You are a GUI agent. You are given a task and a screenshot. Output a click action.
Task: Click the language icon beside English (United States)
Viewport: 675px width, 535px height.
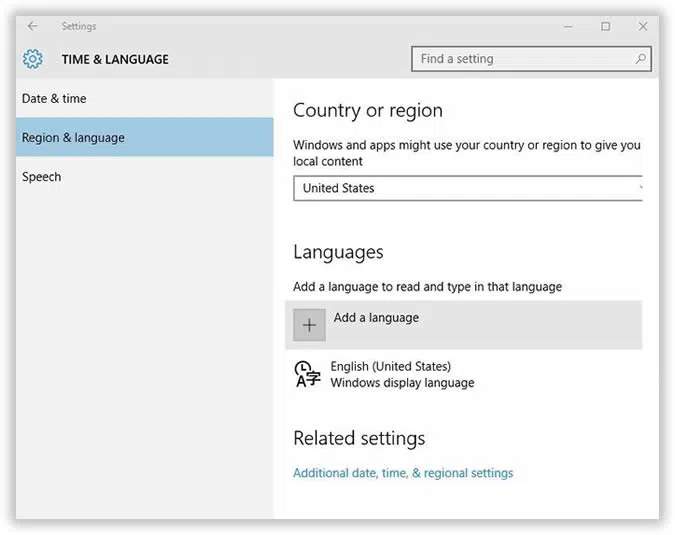pos(307,375)
